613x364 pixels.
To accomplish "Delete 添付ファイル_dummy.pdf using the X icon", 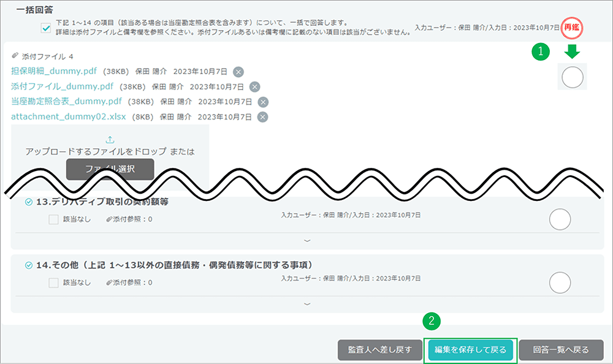I will click(x=254, y=86).
